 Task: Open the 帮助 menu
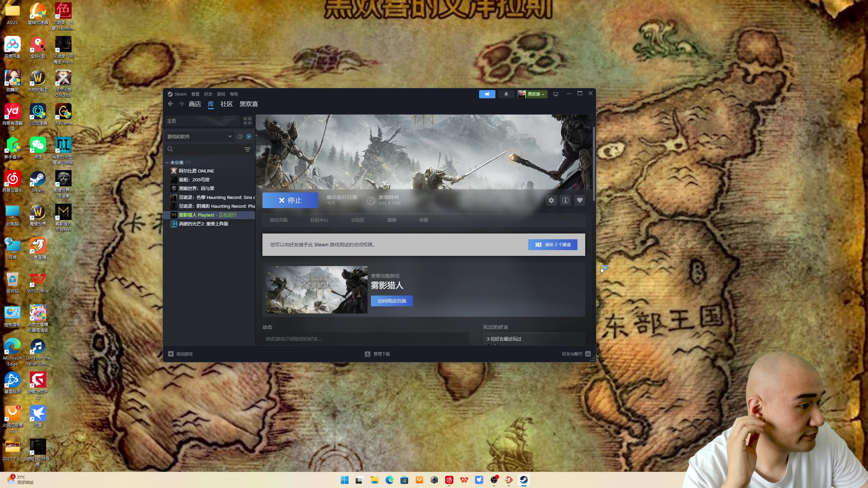pos(234,94)
